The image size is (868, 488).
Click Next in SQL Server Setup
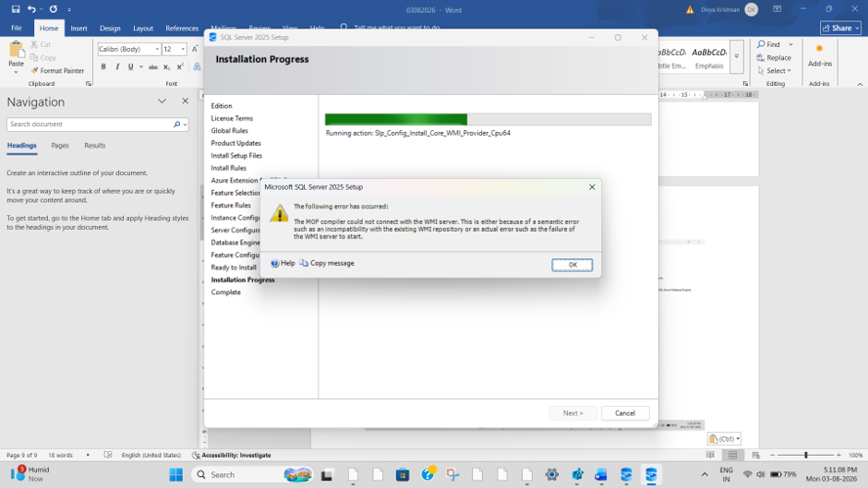(573, 413)
